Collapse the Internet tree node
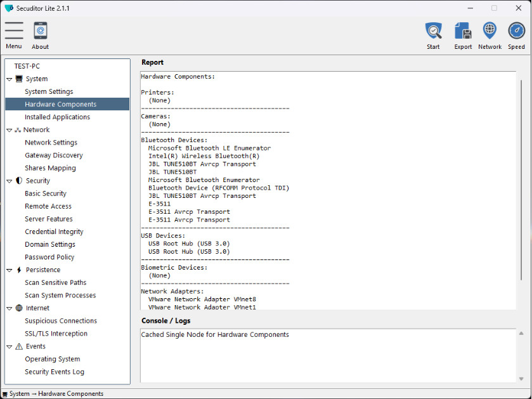The image size is (532, 399). click(x=10, y=308)
